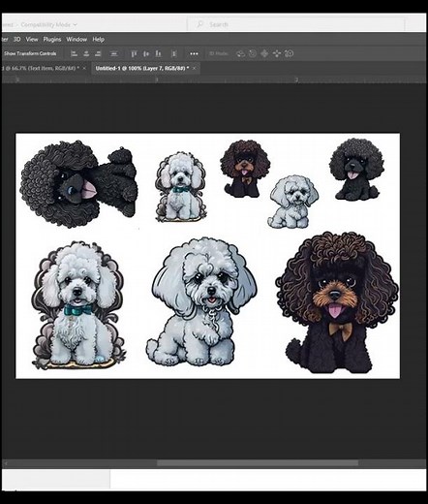Open the View menu
Screen dimensions: 428x504
pos(32,39)
